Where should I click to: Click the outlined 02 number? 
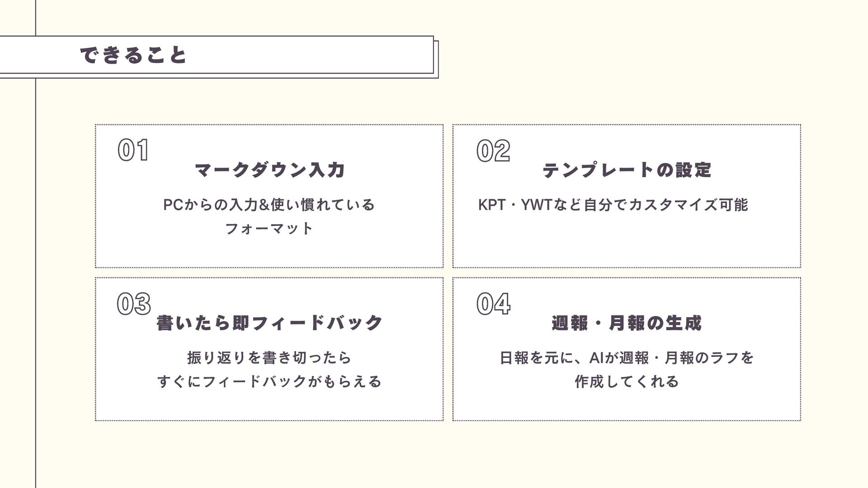click(x=493, y=150)
